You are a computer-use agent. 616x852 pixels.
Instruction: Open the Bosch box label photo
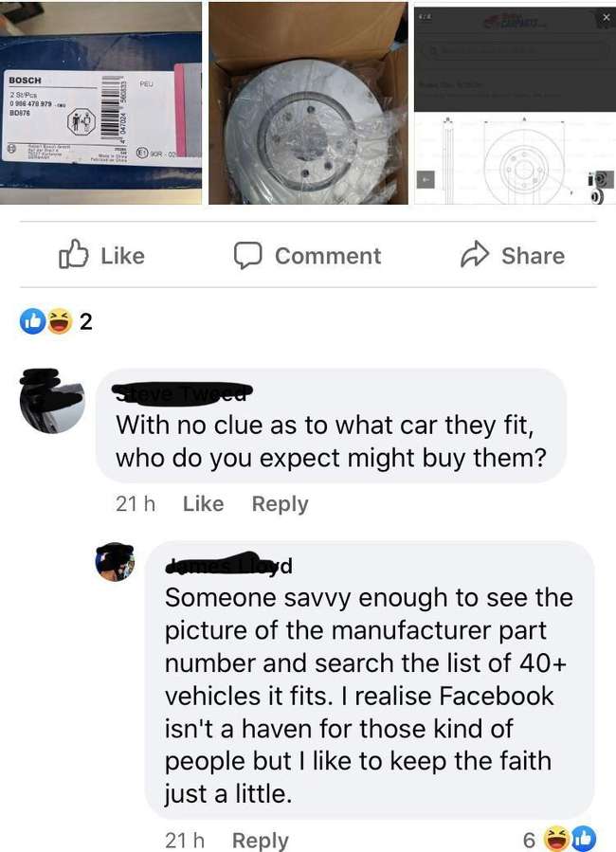point(100,103)
